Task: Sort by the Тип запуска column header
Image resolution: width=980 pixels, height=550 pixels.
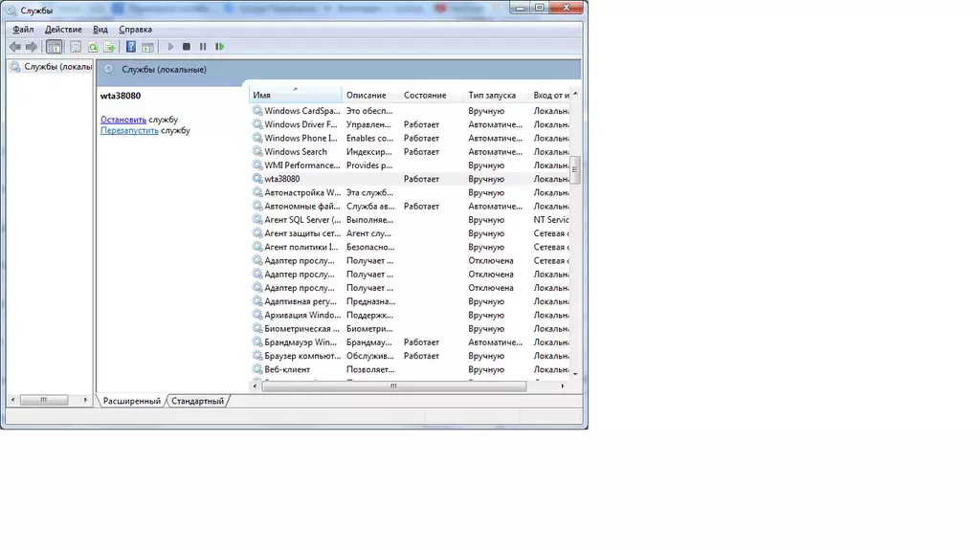Action: tap(497, 95)
